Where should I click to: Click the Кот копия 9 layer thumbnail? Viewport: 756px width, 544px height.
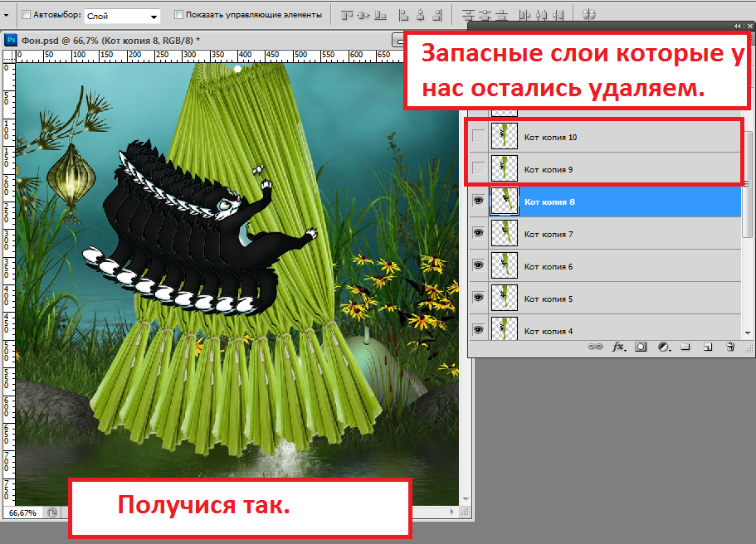pyautogui.click(x=505, y=168)
